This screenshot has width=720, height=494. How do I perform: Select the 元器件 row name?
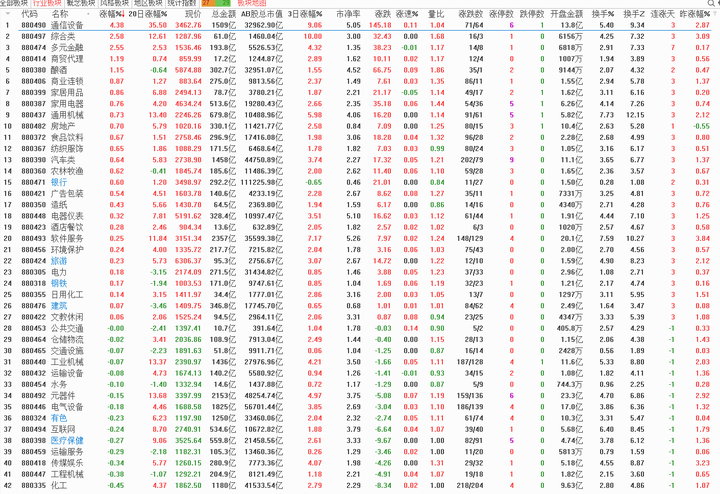(63, 396)
